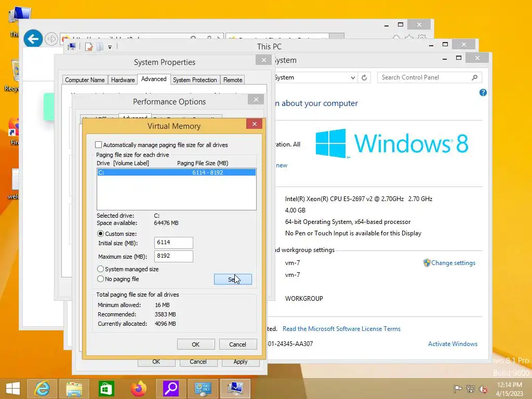The image size is (532, 399).
Task: Click Cancel in Performance Options
Action: pyautogui.click(x=198, y=362)
